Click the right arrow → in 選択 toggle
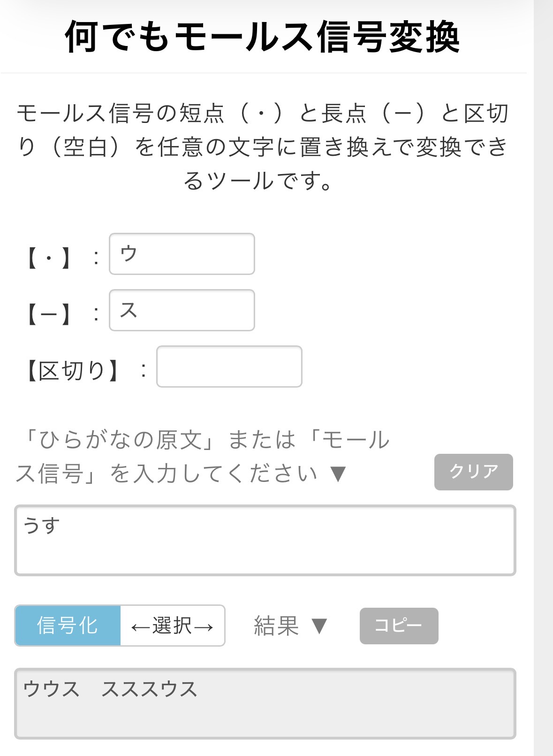The image size is (553, 756). tap(203, 626)
